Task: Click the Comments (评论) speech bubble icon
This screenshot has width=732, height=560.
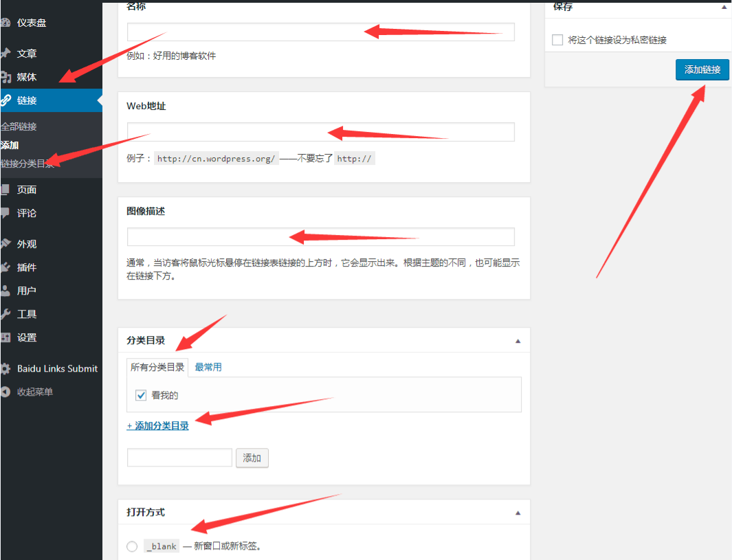Action: [x=5, y=213]
